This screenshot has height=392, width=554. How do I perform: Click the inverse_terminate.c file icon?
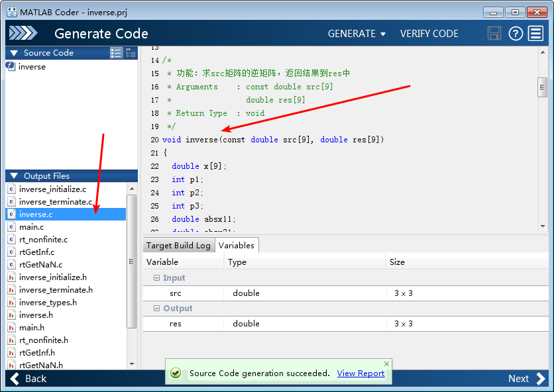tap(11, 202)
